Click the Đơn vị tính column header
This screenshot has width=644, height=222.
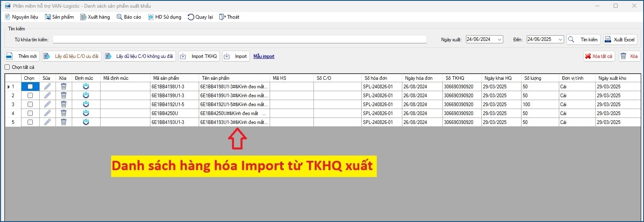click(x=577, y=78)
